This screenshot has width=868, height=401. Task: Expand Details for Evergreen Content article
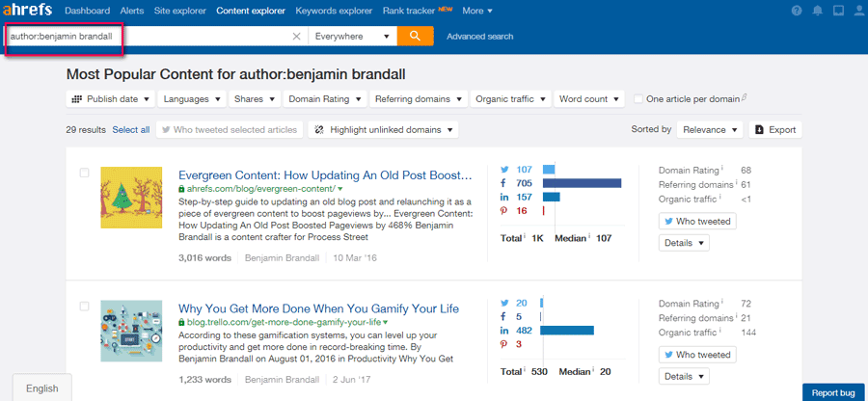[684, 242]
